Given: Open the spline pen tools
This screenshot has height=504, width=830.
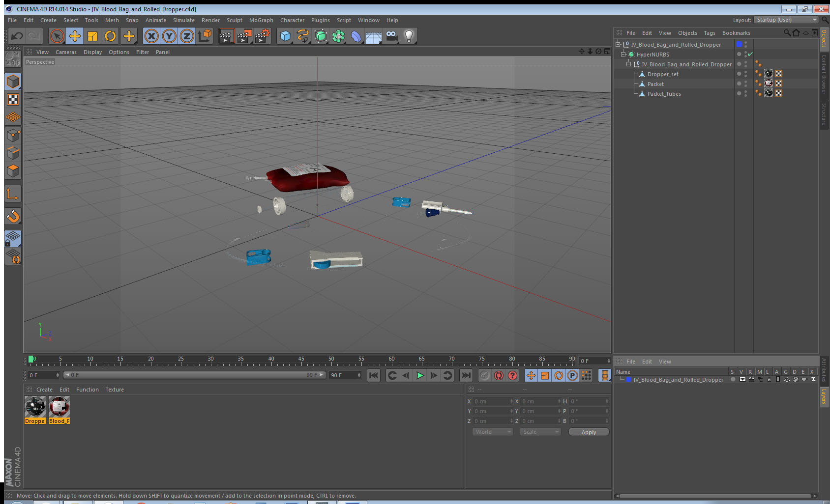Looking at the screenshot, I should [x=303, y=36].
